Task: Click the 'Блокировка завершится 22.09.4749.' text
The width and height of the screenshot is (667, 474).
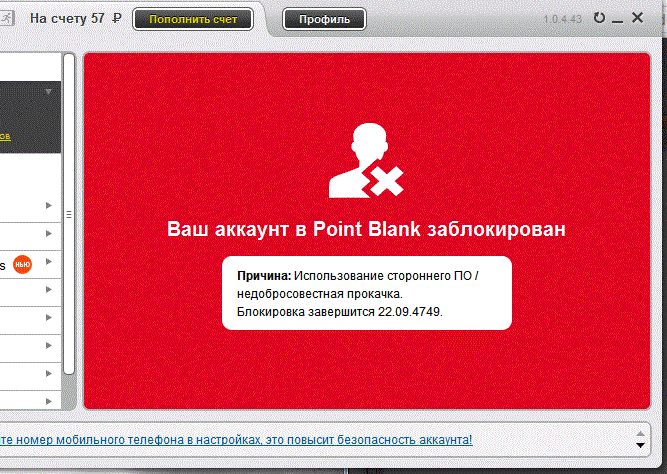Action: [339, 312]
